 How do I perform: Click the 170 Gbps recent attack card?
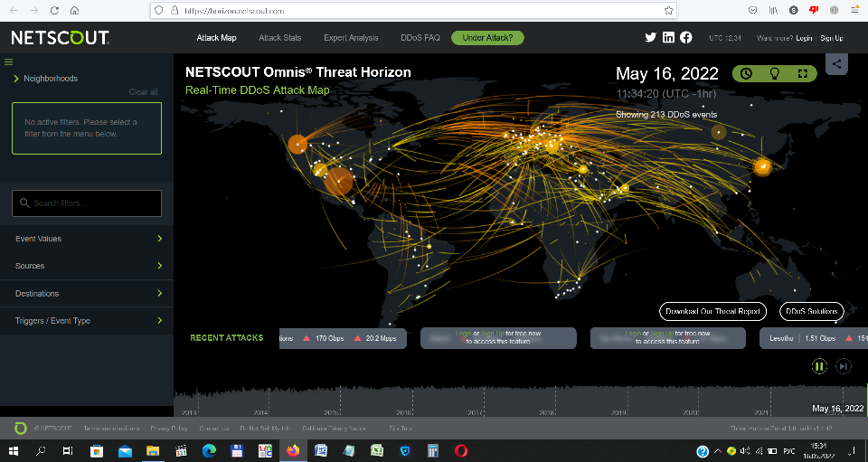(344, 338)
